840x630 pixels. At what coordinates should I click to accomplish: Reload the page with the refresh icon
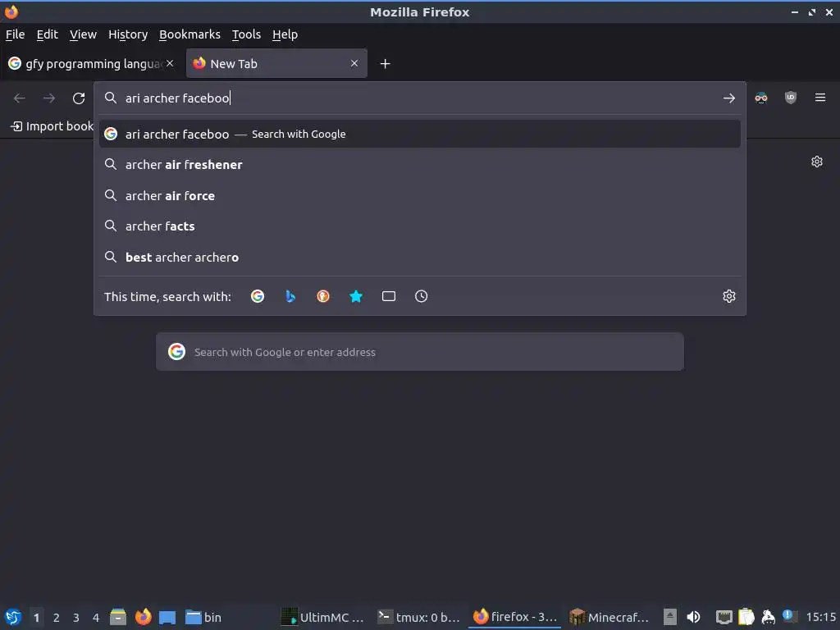[79, 98]
